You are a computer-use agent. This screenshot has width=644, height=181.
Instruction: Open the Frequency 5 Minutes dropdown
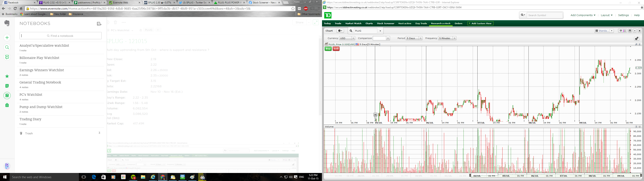point(447,38)
